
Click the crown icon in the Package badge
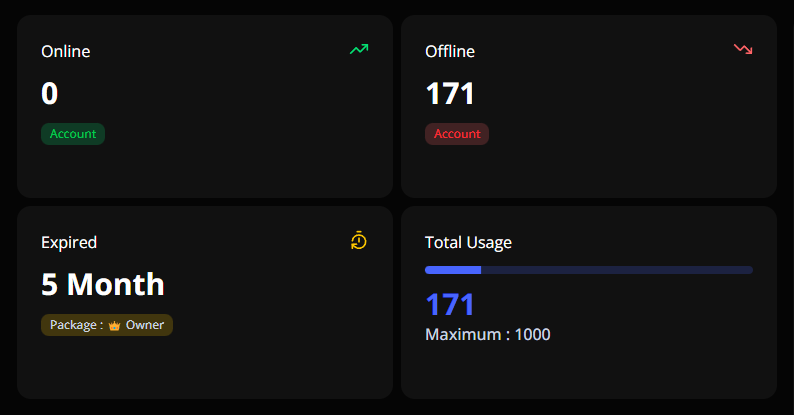click(114, 325)
